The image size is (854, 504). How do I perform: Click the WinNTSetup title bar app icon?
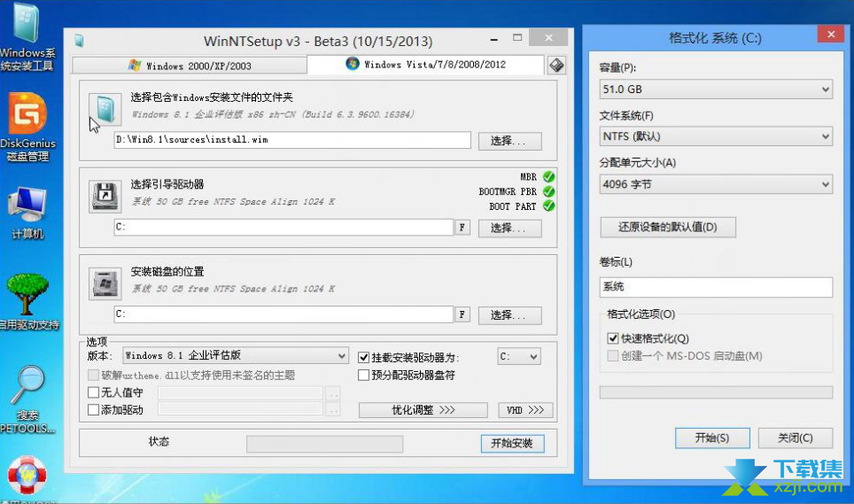tap(79, 41)
